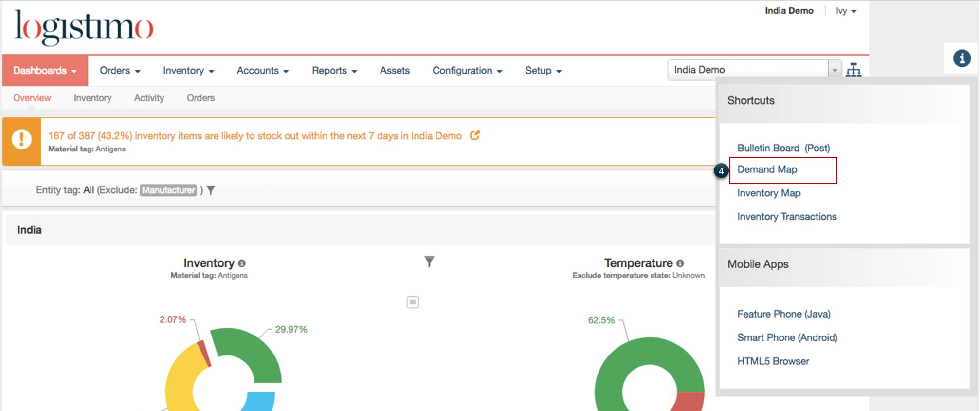Image resolution: width=980 pixels, height=411 pixels.
Task: Expand the Inventory top menu
Action: pyautogui.click(x=188, y=71)
